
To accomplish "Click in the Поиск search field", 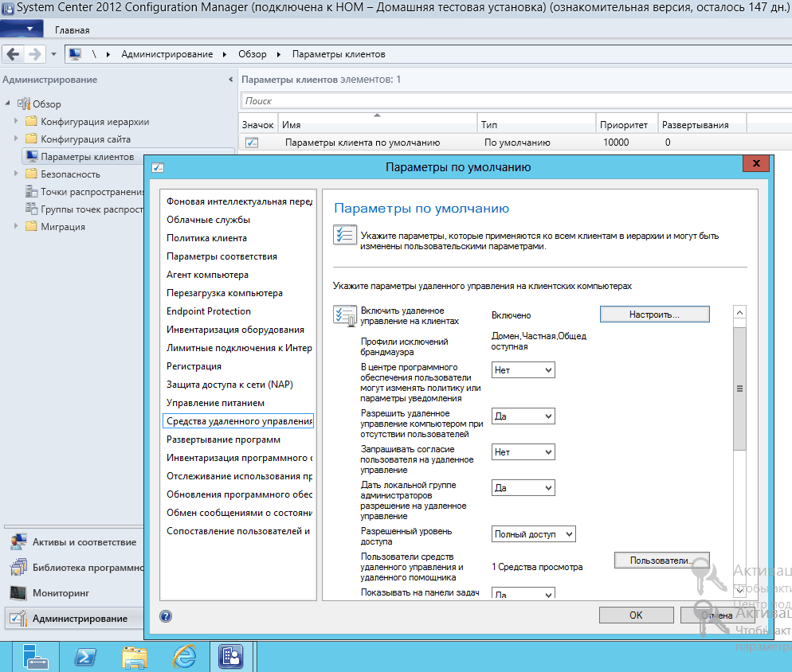I will (516, 101).
